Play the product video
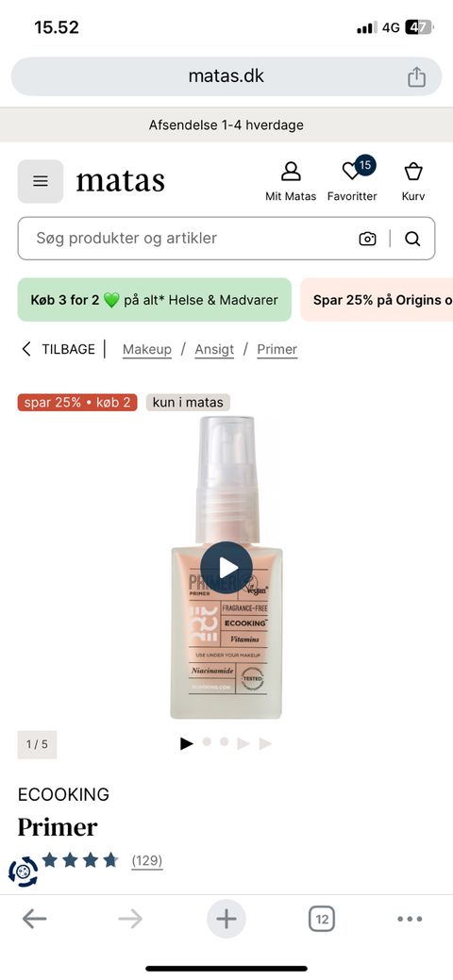 pos(226,568)
